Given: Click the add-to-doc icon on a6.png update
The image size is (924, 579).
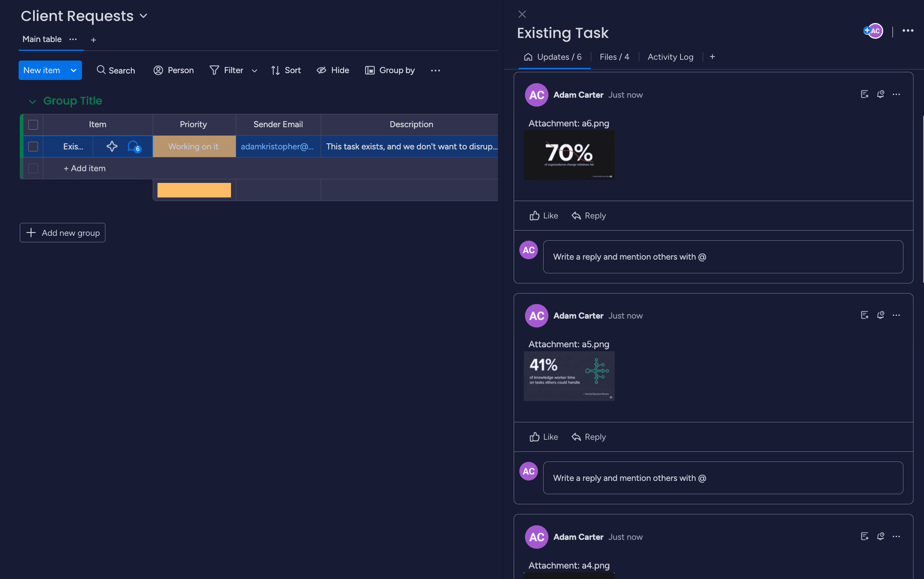Looking at the screenshot, I should pyautogui.click(x=864, y=94).
